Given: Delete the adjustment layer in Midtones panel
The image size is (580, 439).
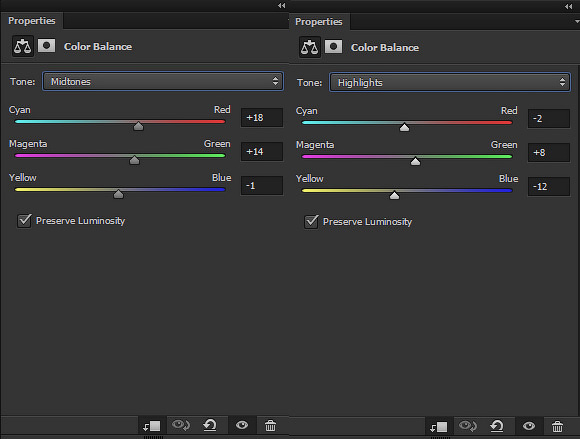Looking at the screenshot, I should click(x=270, y=426).
